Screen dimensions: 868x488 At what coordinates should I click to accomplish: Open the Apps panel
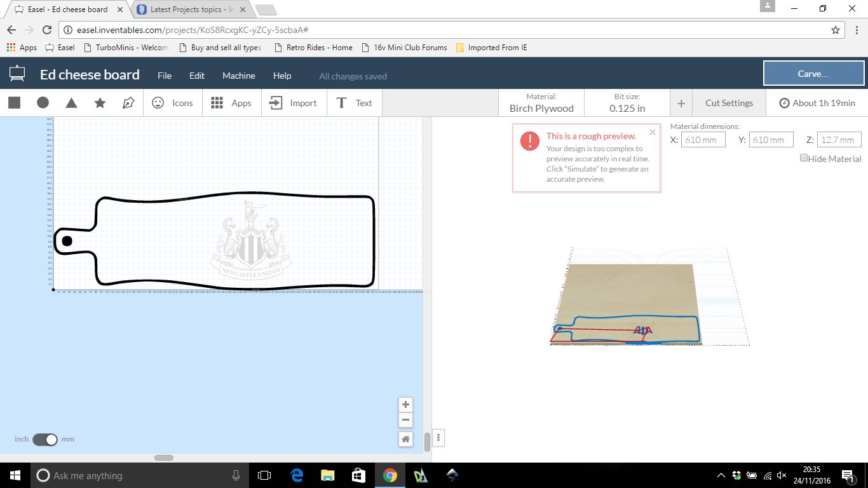coord(231,103)
